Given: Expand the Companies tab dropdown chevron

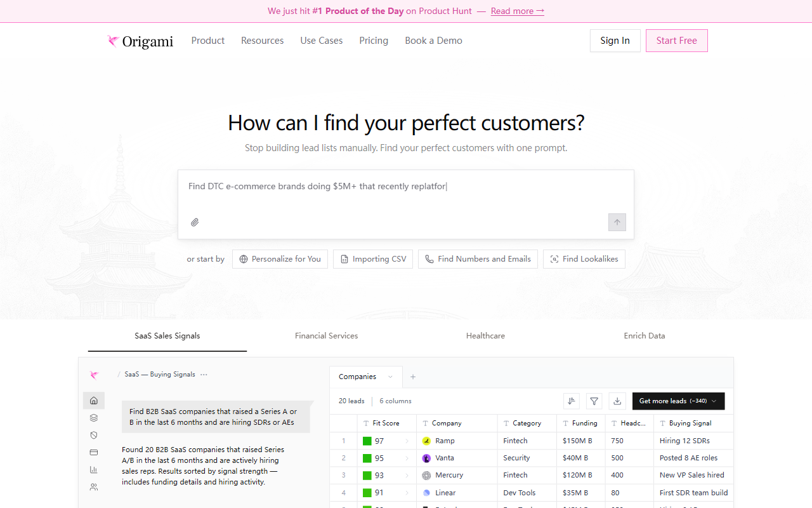Looking at the screenshot, I should (390, 377).
